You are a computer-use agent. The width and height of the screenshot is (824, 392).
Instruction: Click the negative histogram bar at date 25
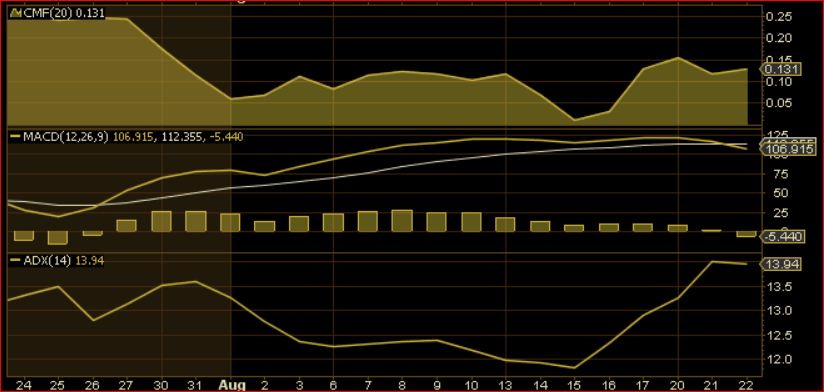57,238
